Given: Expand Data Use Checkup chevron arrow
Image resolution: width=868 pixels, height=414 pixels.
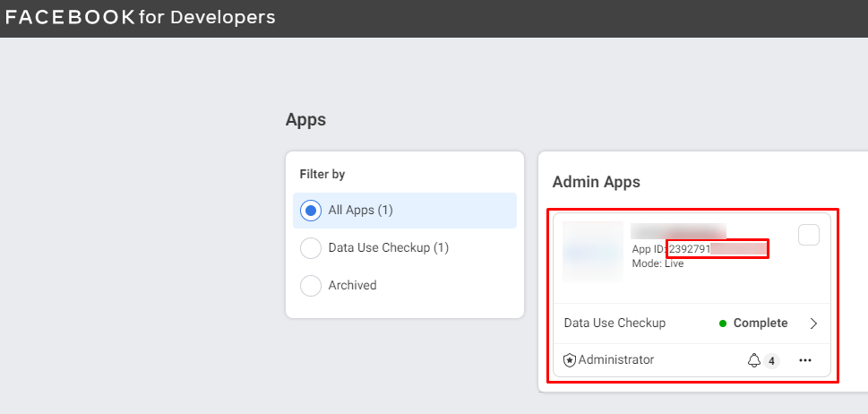Looking at the screenshot, I should click(813, 323).
